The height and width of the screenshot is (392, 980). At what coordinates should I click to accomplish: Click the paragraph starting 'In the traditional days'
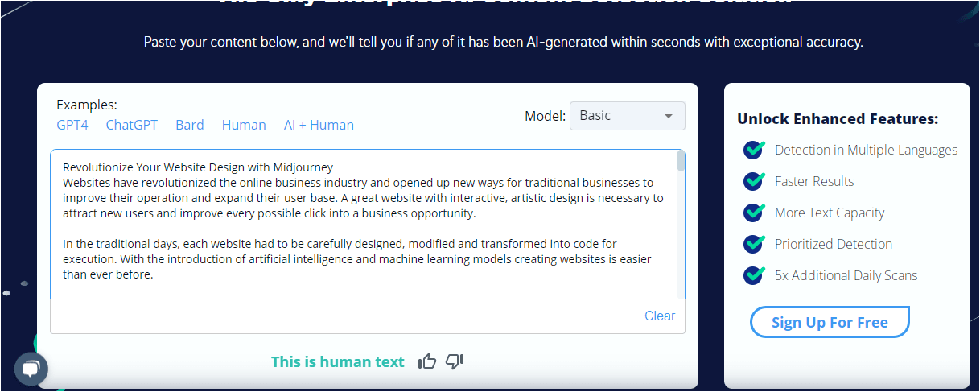356,259
